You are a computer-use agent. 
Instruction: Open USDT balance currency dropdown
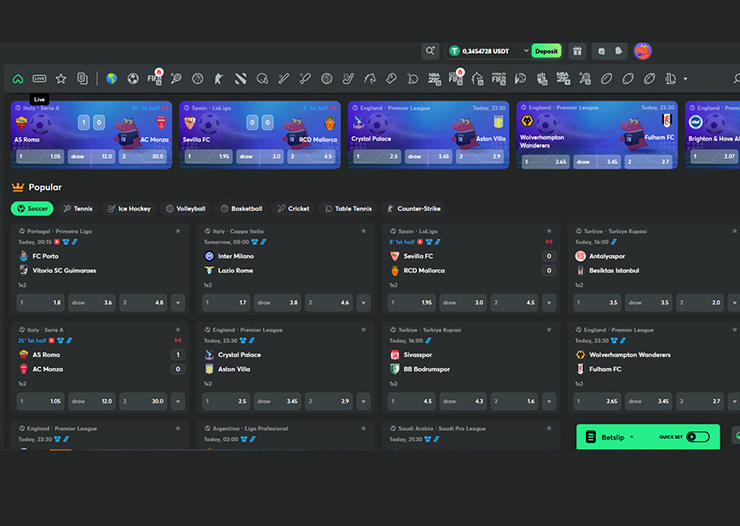click(x=526, y=51)
